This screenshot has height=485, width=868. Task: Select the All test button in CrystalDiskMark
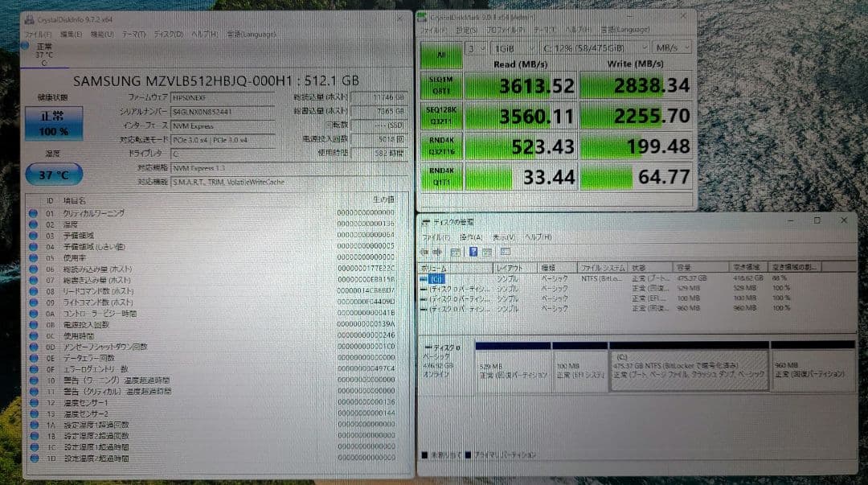tap(440, 52)
